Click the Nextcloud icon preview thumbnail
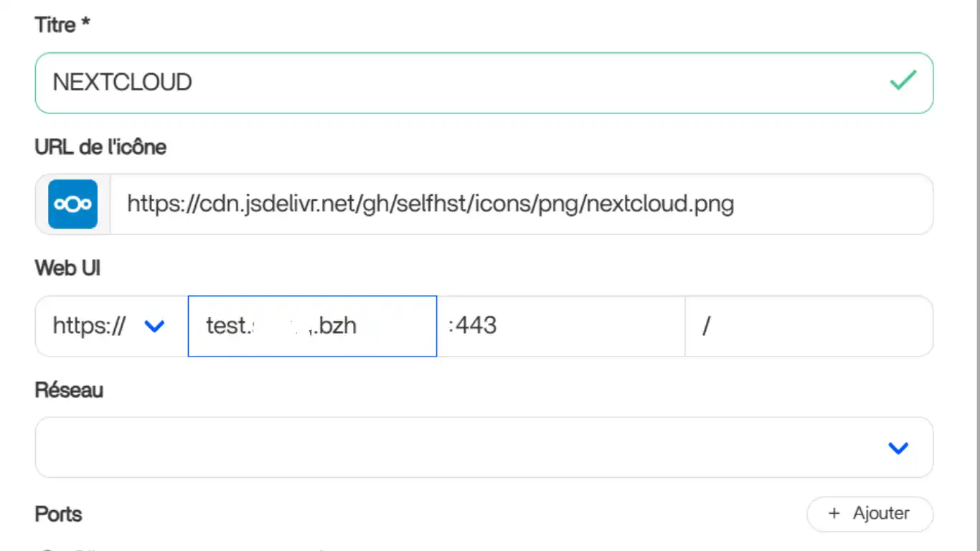The height and width of the screenshot is (551, 980). (x=72, y=204)
